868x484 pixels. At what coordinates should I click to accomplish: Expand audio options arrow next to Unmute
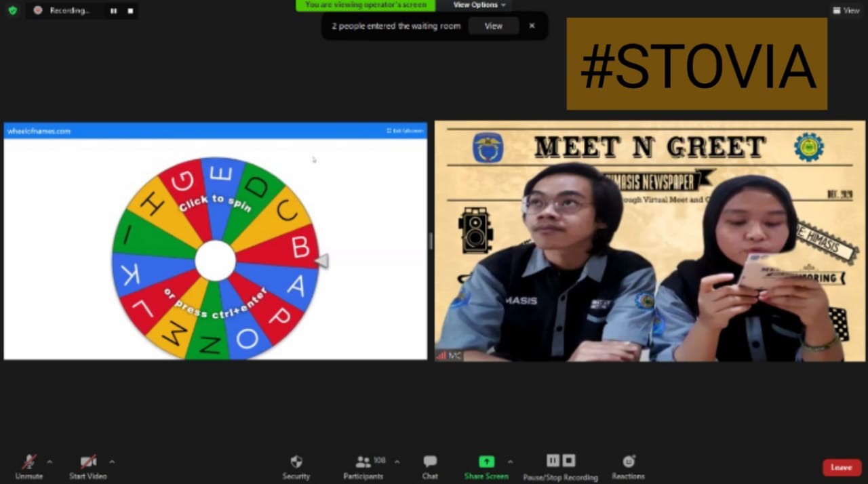coord(50,462)
